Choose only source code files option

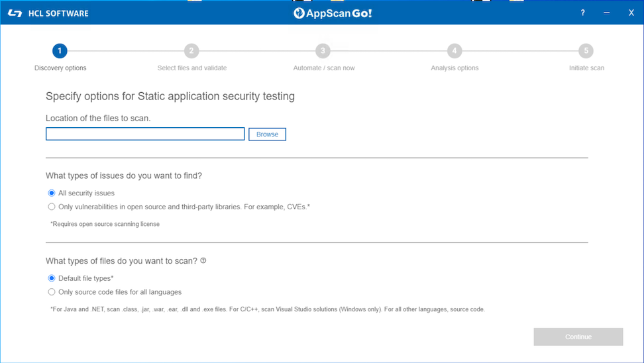(52, 291)
